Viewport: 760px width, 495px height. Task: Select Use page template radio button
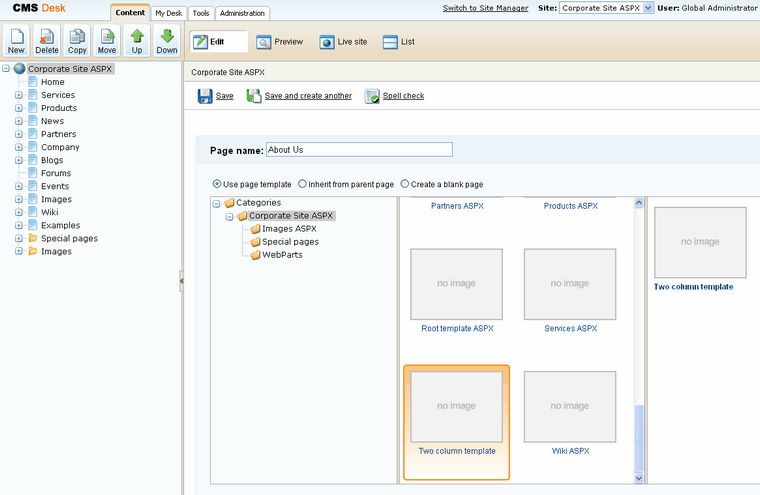click(217, 184)
